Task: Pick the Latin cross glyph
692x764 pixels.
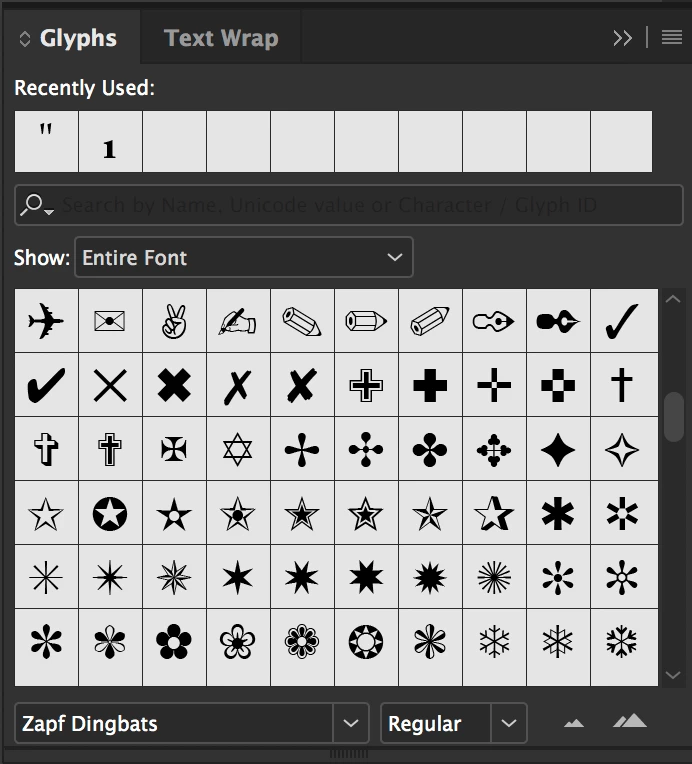Action: coord(624,385)
